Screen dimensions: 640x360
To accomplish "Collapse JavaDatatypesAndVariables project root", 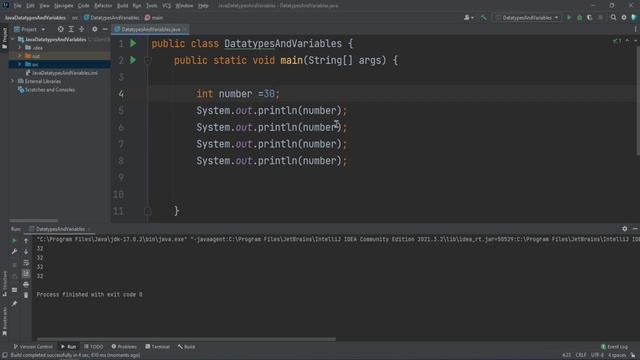I will click(x=13, y=39).
